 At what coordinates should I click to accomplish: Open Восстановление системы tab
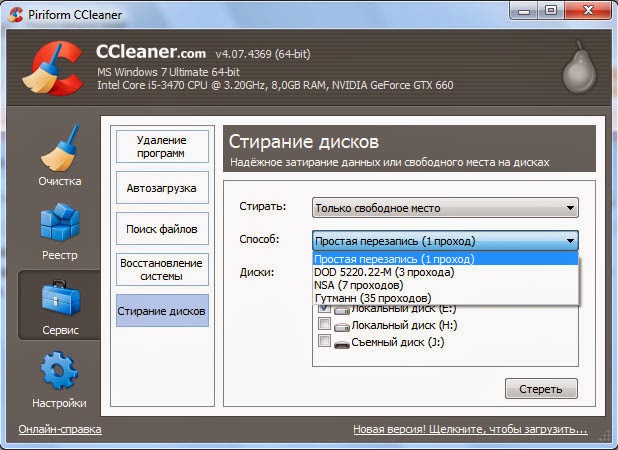(x=162, y=270)
